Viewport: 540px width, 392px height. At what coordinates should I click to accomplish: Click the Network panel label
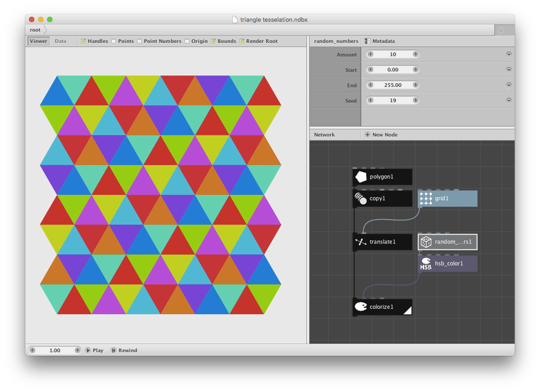(x=324, y=134)
